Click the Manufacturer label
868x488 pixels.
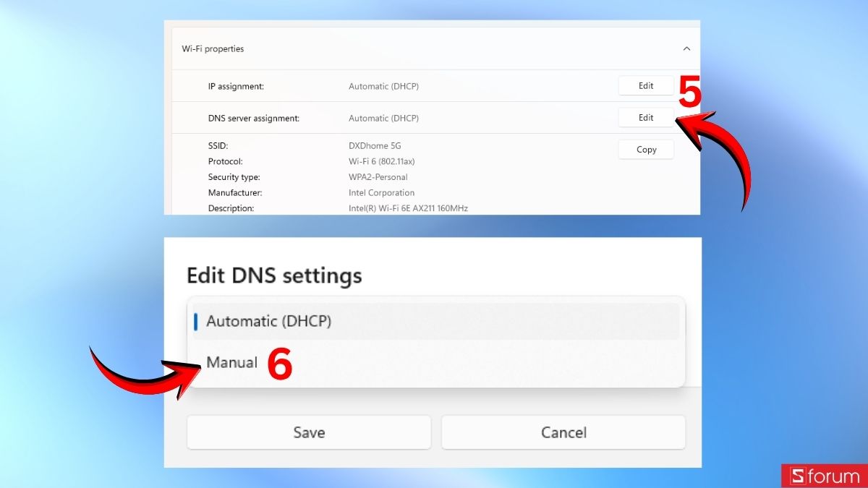click(x=235, y=193)
